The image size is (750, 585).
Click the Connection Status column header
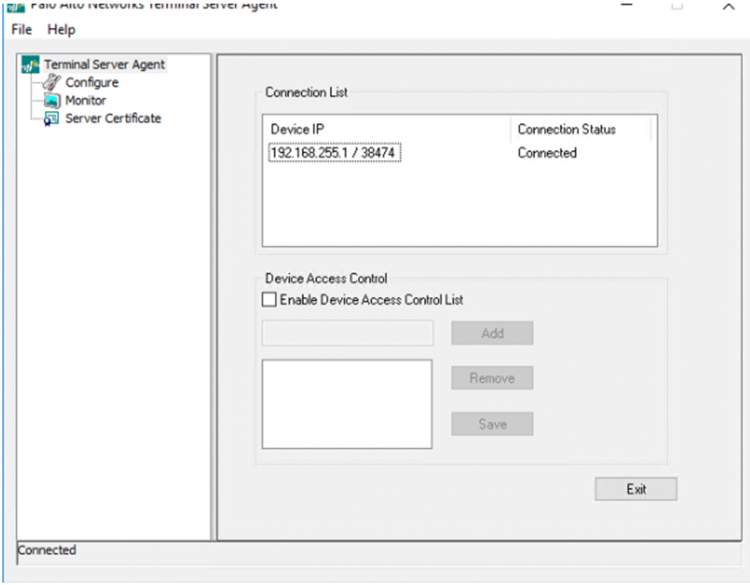click(x=580, y=129)
